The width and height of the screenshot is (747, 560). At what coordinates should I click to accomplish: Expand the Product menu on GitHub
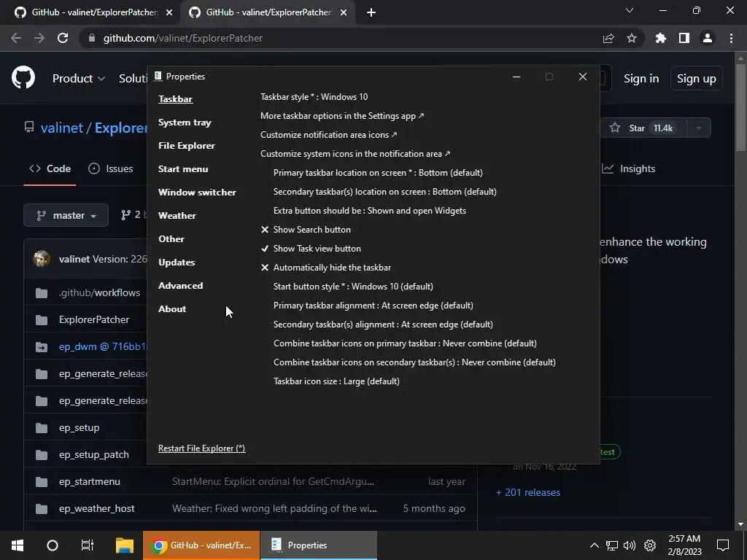point(79,79)
